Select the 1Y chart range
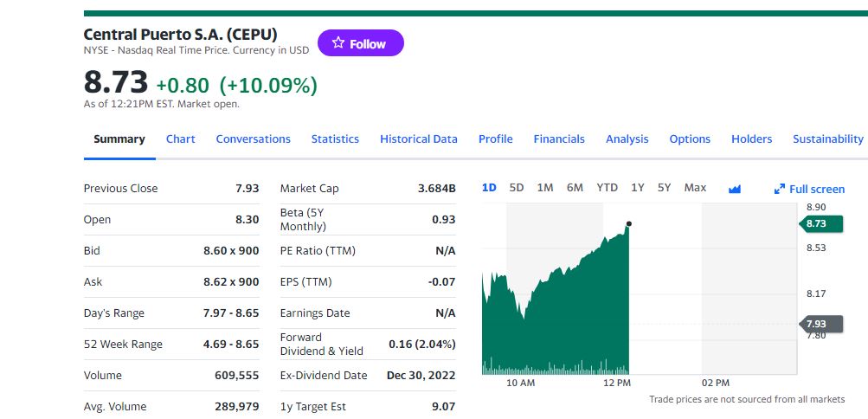This screenshot has width=868, height=419. (x=638, y=188)
